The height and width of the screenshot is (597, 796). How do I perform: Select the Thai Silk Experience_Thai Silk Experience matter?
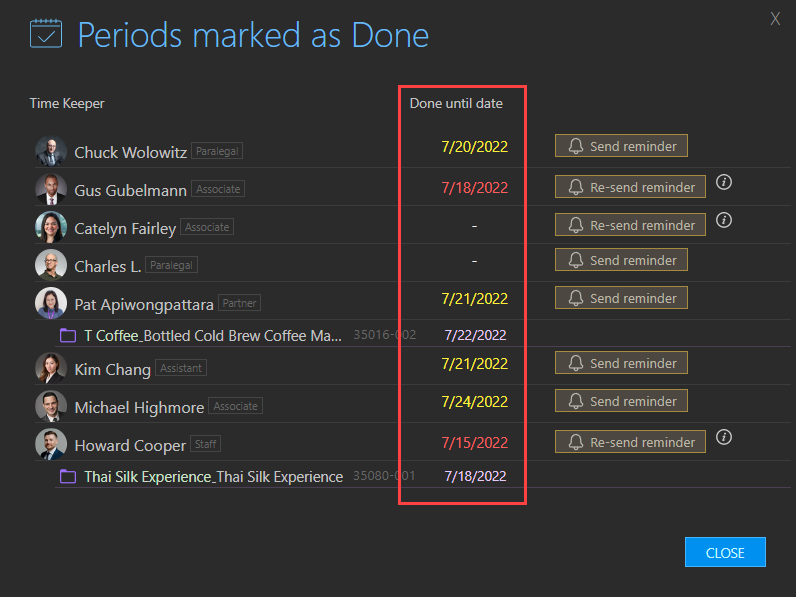[213, 477]
